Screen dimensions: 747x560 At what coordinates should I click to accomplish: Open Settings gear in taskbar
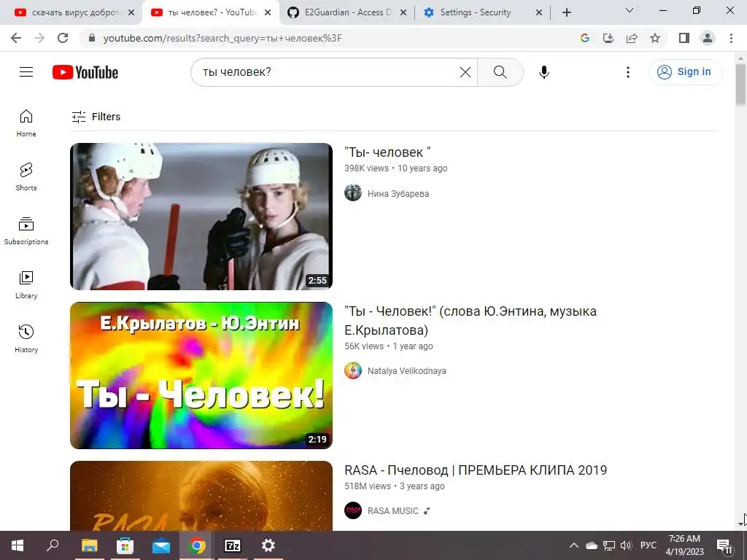pos(268,545)
